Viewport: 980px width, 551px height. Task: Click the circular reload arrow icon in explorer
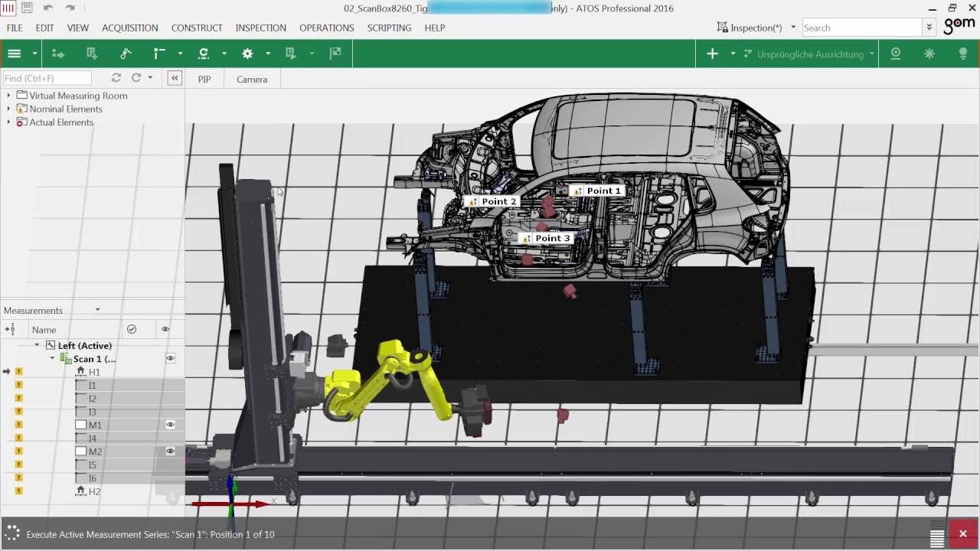(x=136, y=78)
